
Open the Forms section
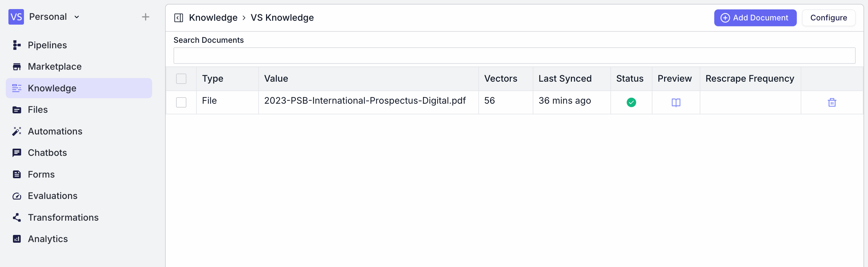coord(79,174)
